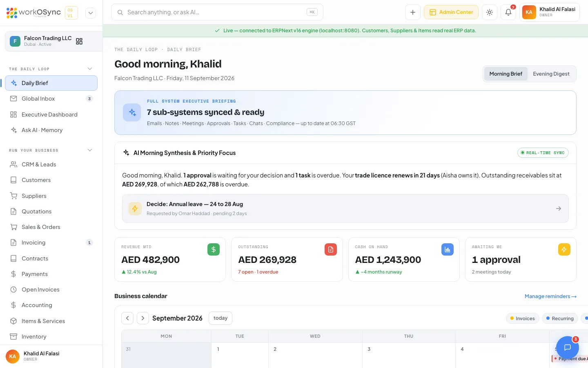Collapse The Daily Loop section
588x368 pixels.
(90, 69)
